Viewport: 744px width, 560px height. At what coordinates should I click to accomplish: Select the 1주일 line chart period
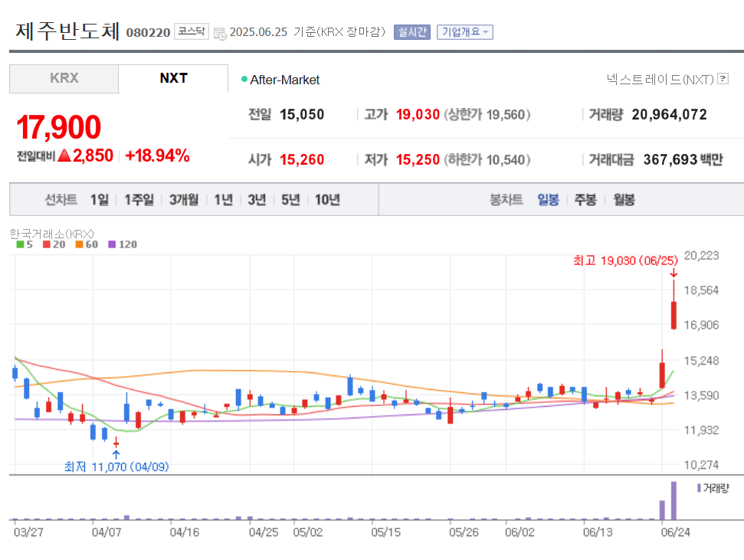(x=139, y=200)
